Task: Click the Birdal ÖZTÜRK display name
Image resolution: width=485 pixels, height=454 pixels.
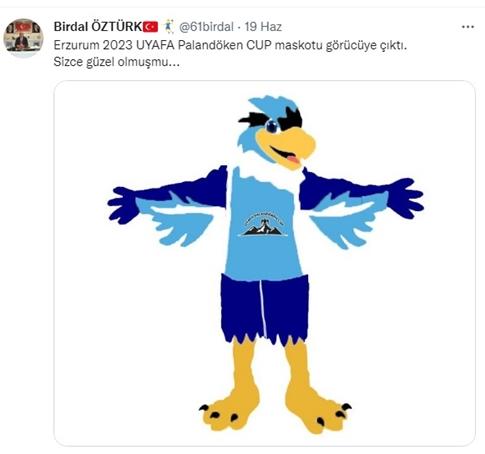Action: (x=98, y=27)
